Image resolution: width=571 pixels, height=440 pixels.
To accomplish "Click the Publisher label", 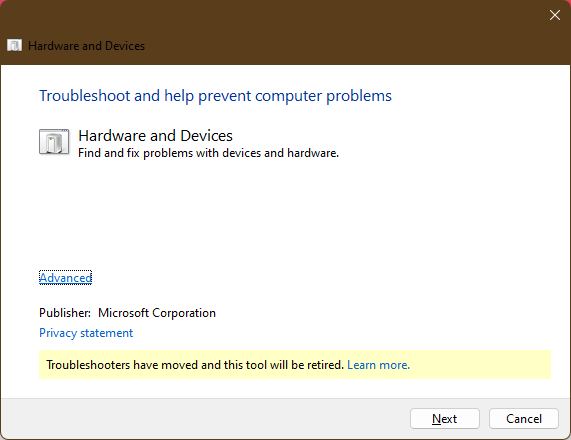I will pyautogui.click(x=65, y=313).
